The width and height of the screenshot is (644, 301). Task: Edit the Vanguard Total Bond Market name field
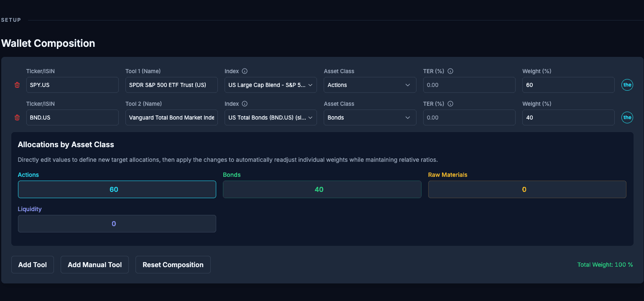[171, 117]
